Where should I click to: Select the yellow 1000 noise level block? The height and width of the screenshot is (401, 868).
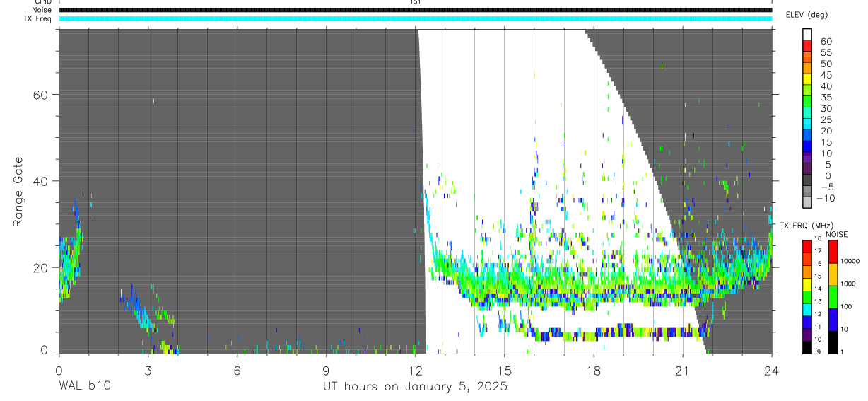[832, 274]
